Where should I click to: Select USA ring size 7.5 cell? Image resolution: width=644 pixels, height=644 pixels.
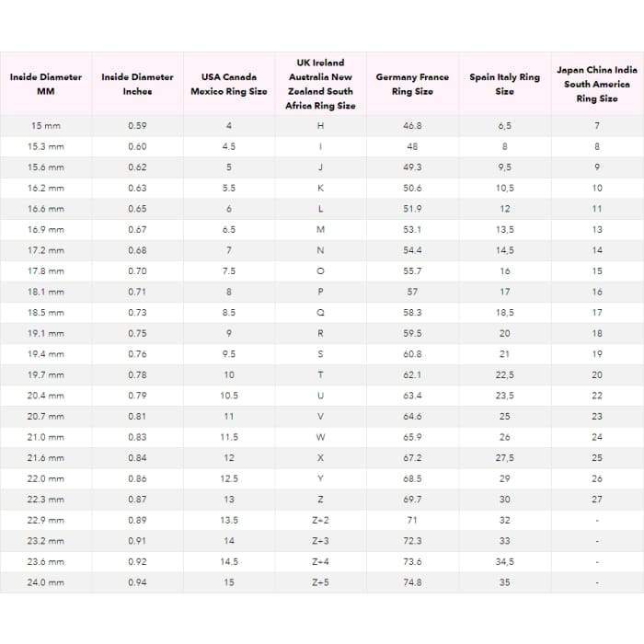pyautogui.click(x=229, y=270)
